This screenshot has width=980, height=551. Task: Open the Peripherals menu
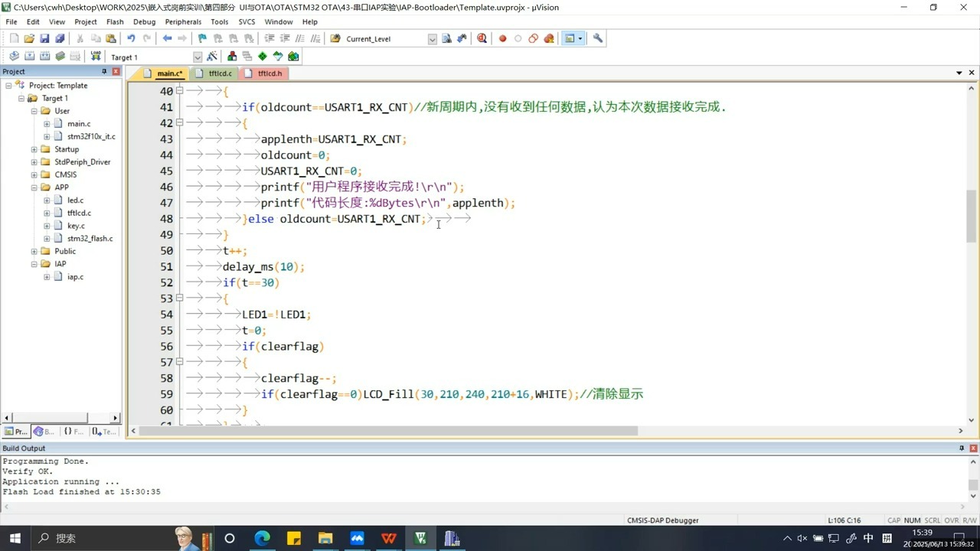click(x=183, y=21)
